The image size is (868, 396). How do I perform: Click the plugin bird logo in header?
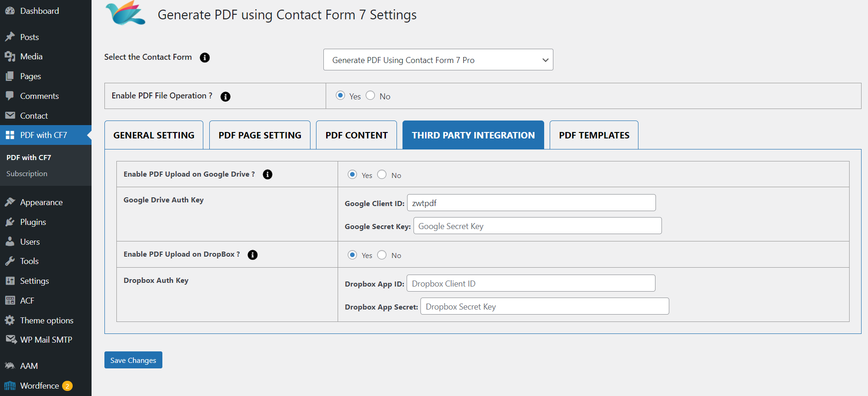click(125, 13)
